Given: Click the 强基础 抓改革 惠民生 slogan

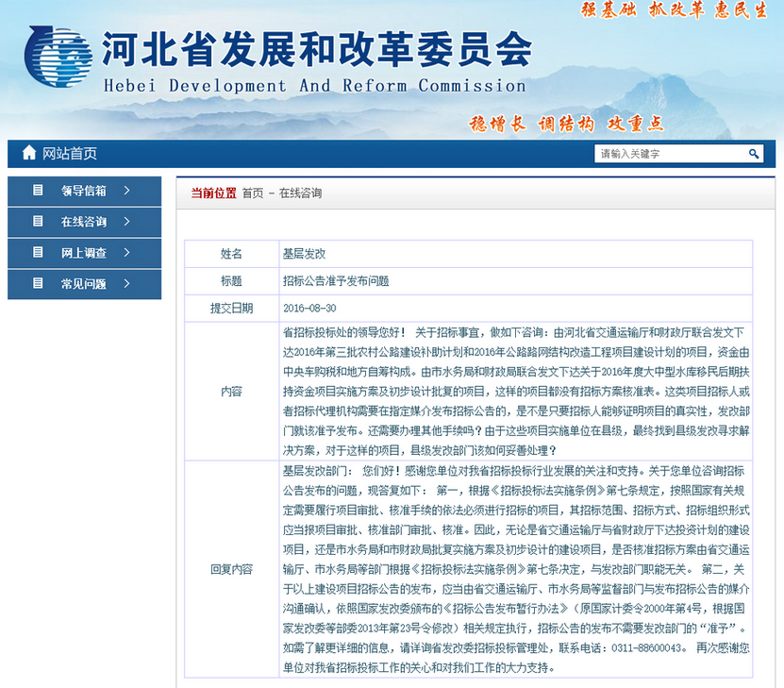Looking at the screenshot, I should coord(674,9).
